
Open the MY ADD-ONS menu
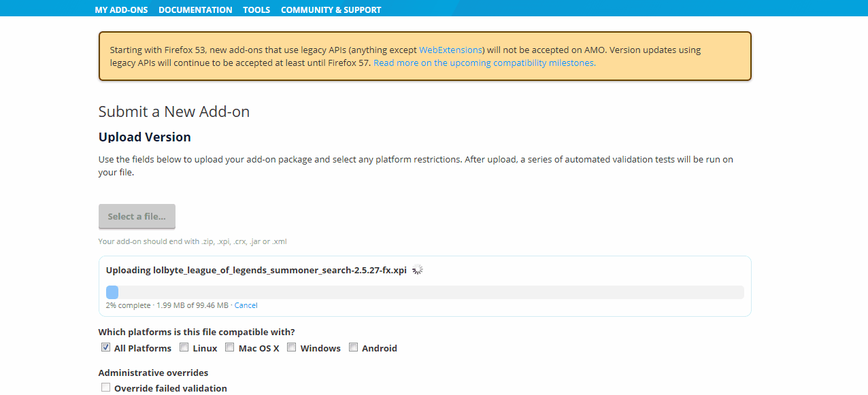coord(121,10)
